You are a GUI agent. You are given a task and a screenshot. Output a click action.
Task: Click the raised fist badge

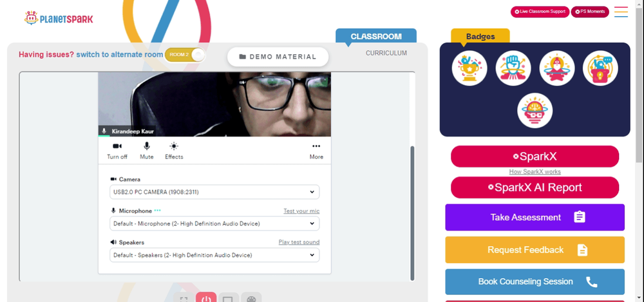(x=513, y=68)
